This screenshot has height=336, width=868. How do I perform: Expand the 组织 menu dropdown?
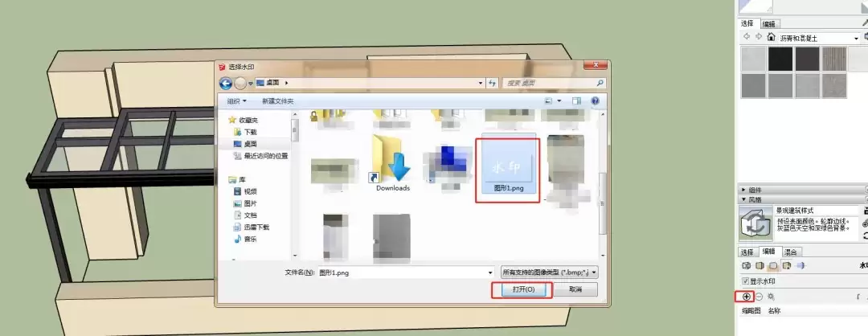point(236,101)
